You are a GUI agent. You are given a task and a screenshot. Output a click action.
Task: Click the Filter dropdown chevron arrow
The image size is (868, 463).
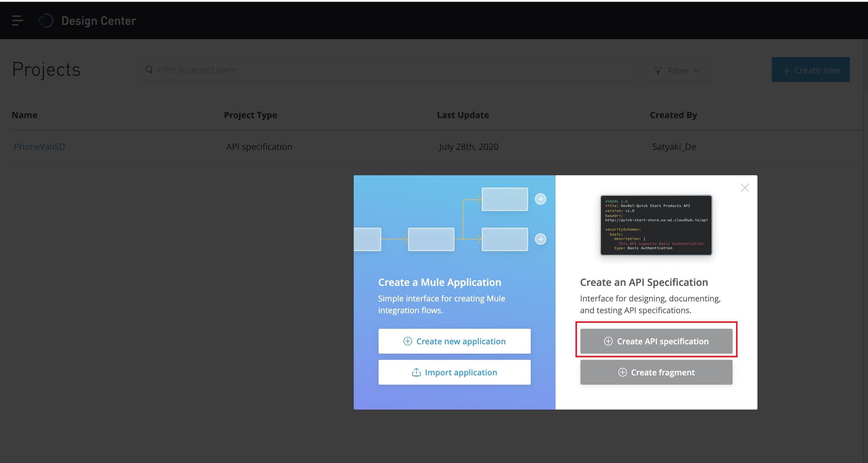click(697, 71)
